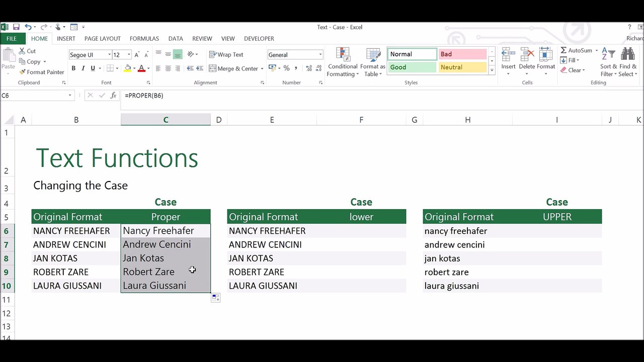Select the cell containing ROBERT ZARE in column E

[x=272, y=272]
